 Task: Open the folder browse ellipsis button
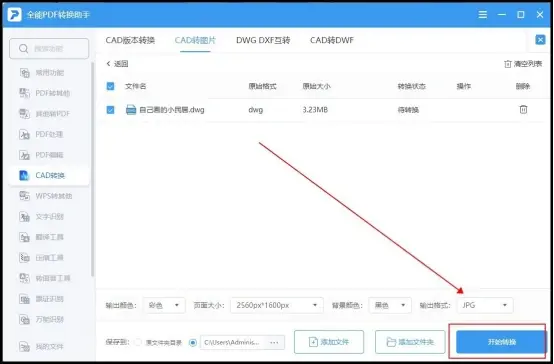click(274, 342)
